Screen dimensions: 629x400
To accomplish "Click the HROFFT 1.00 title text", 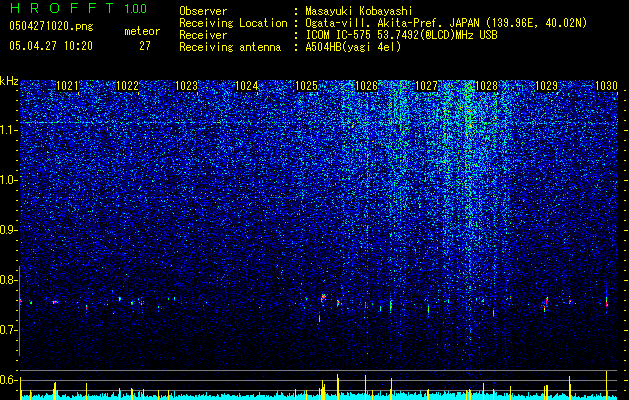I will (78, 8).
